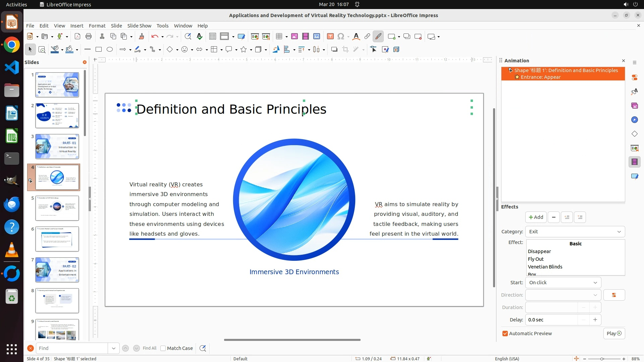
Task: Expand the Category dropdown showing Exit
Action: pyautogui.click(x=575, y=232)
